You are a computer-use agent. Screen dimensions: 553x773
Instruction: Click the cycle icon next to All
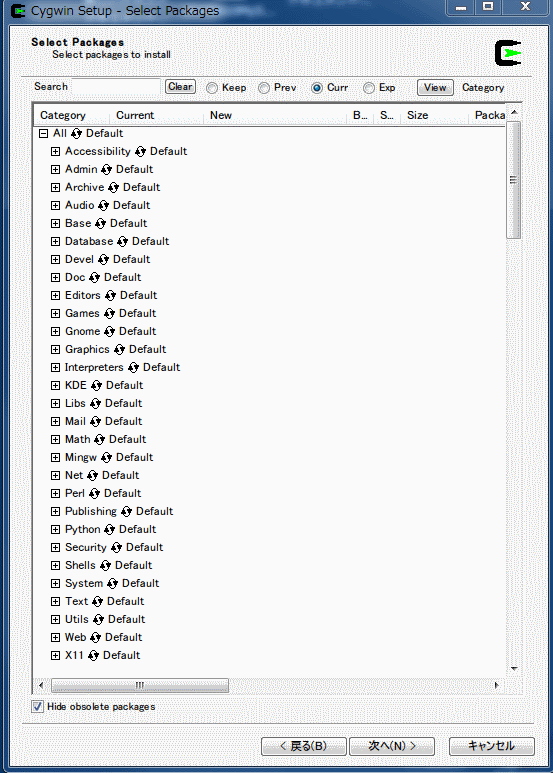point(76,134)
